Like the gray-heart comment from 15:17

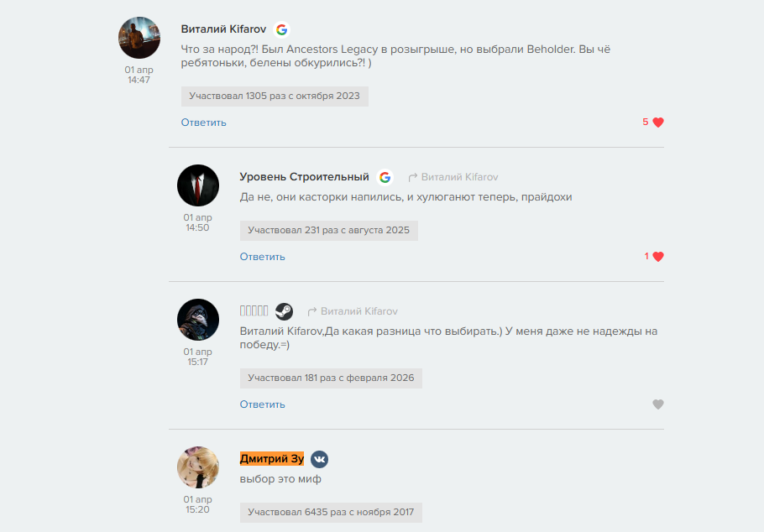[657, 404]
